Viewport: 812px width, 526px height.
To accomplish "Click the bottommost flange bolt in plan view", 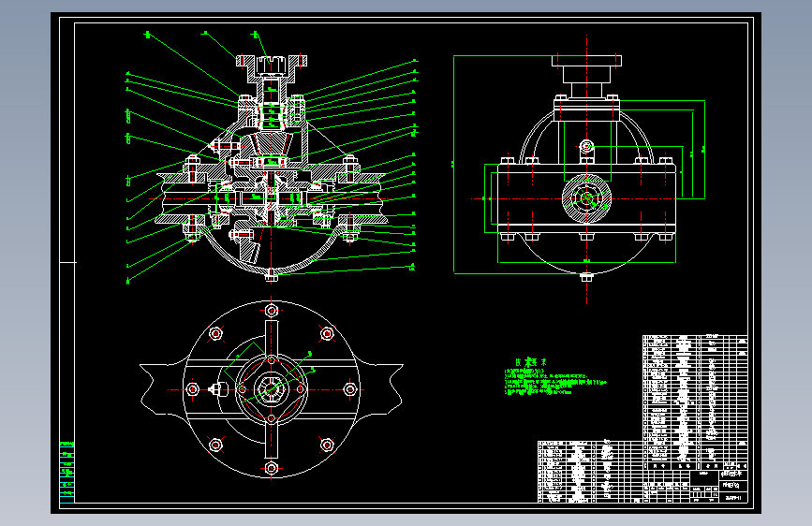I will [x=272, y=468].
